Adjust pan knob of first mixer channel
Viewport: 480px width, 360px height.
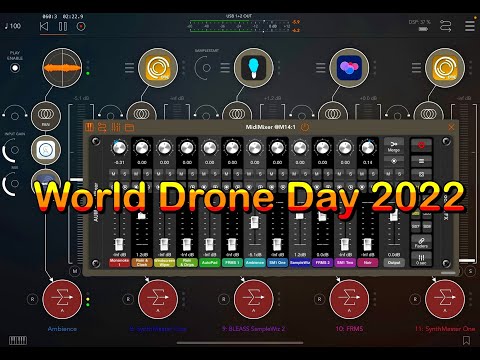[x=119, y=148]
